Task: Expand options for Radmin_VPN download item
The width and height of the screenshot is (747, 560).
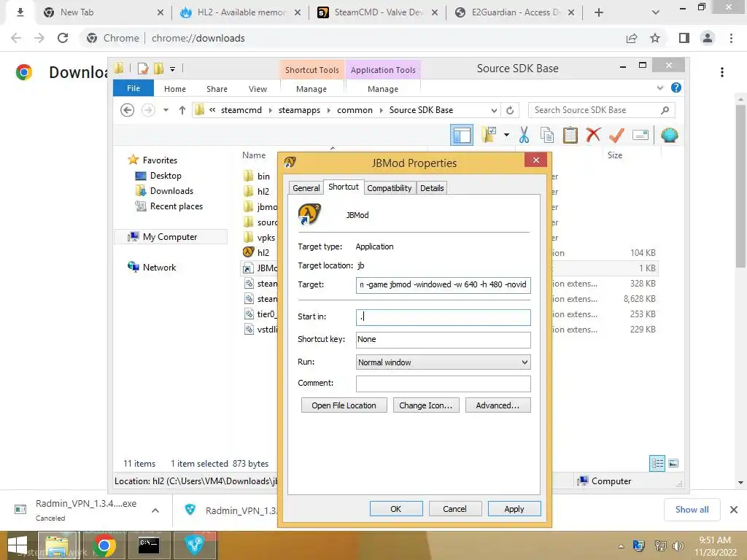Action: point(155,510)
